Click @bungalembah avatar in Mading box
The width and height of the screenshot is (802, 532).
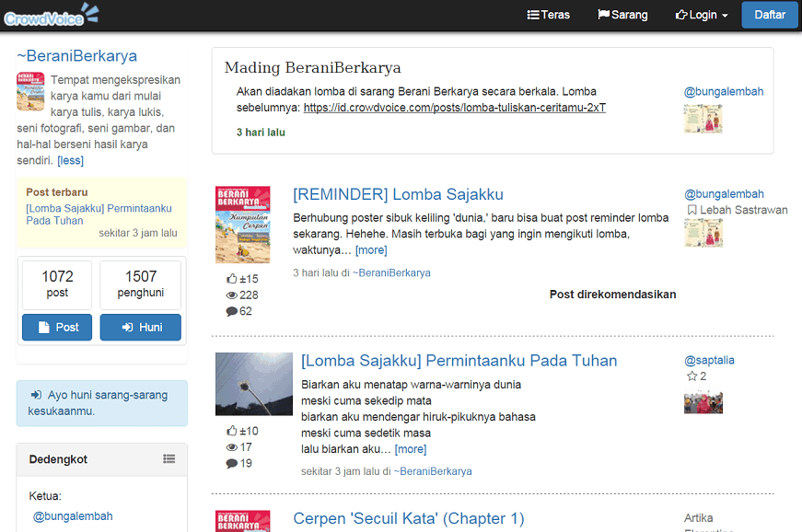(703, 119)
